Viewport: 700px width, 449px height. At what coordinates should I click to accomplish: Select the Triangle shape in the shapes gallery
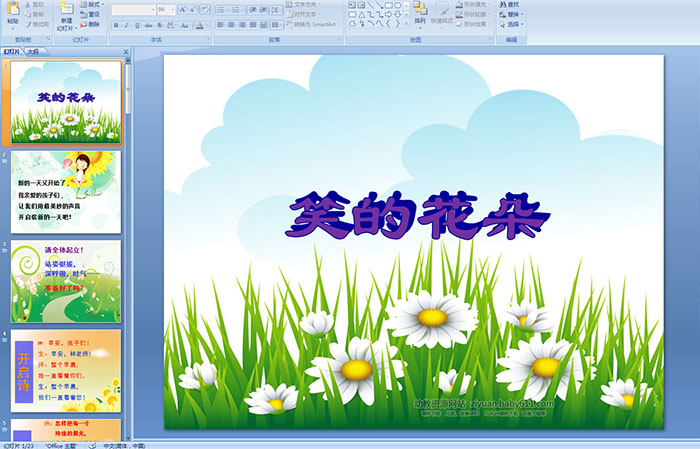click(361, 14)
